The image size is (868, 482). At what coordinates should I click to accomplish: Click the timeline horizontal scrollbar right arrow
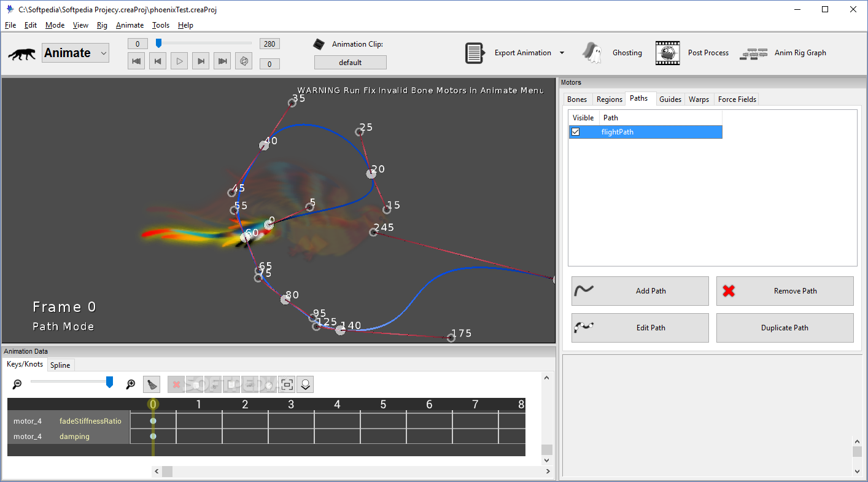pyautogui.click(x=548, y=472)
